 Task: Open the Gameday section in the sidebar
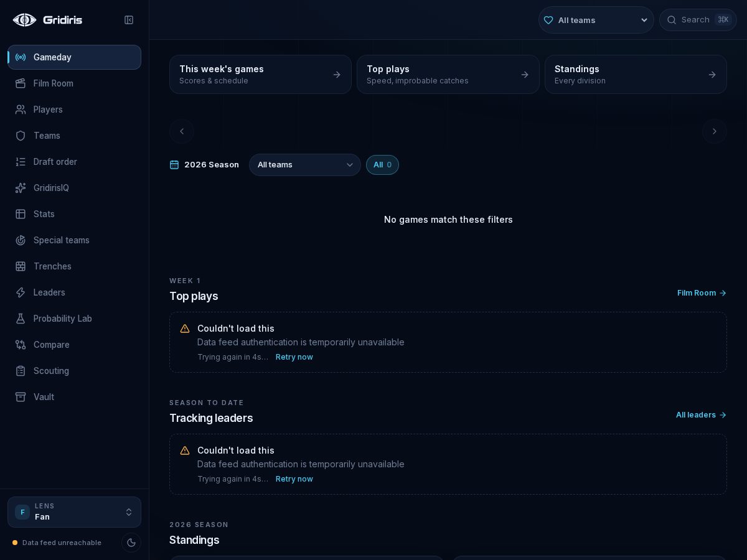75,57
